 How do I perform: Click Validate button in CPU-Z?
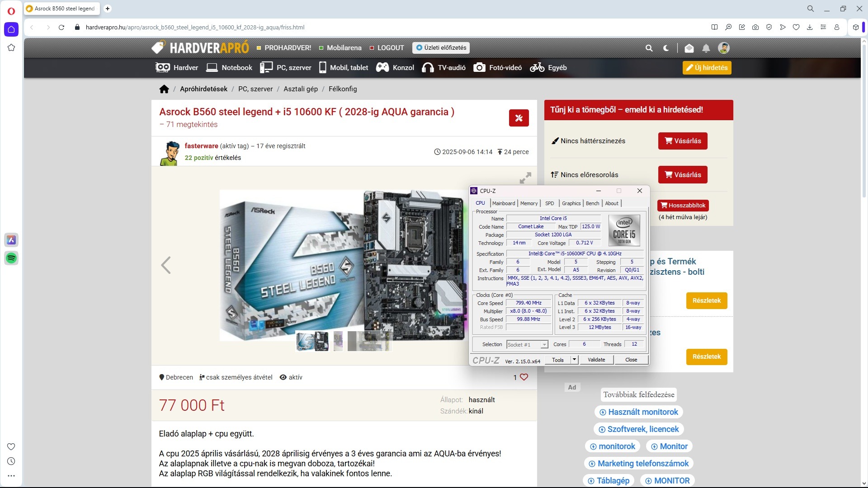point(596,360)
